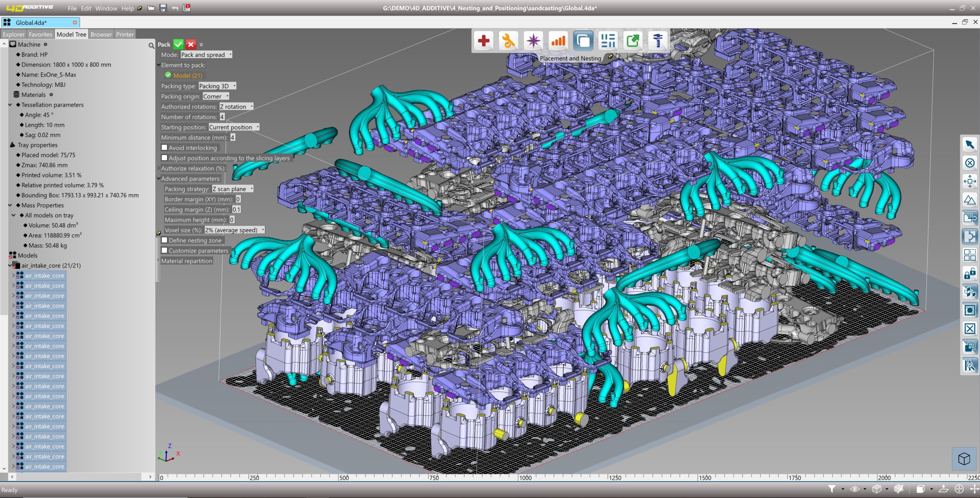Click the Minimum distance input field

(x=232, y=137)
